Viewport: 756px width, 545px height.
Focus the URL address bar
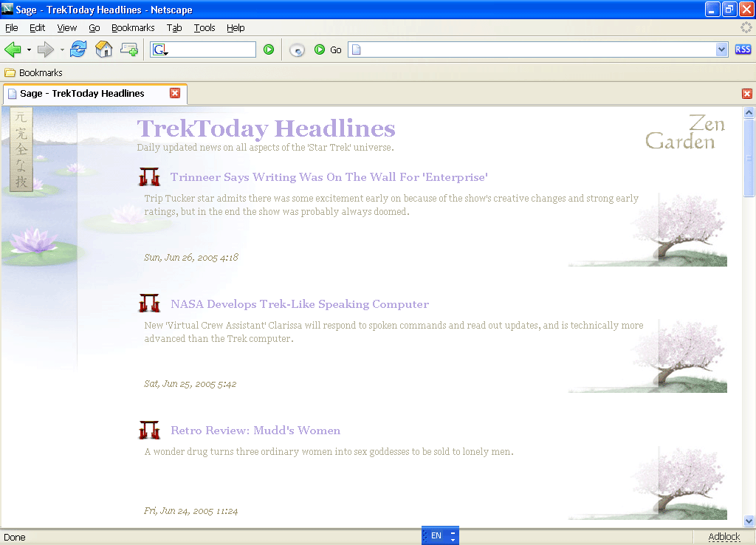click(x=538, y=49)
